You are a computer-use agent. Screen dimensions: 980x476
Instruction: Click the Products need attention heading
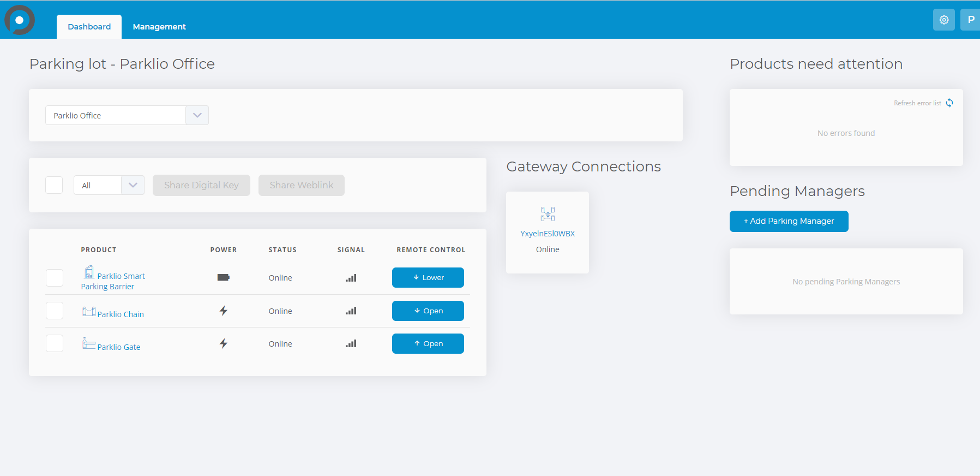[816, 64]
